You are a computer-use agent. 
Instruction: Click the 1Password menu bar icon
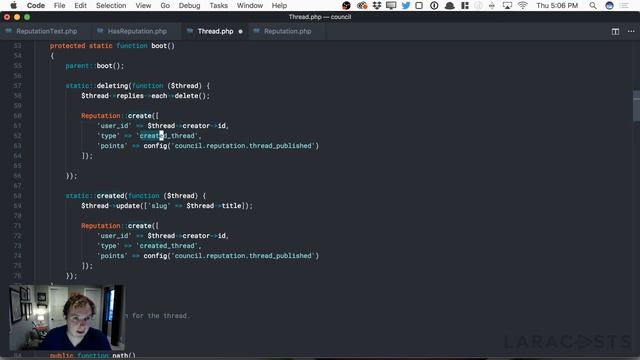tap(434, 5)
